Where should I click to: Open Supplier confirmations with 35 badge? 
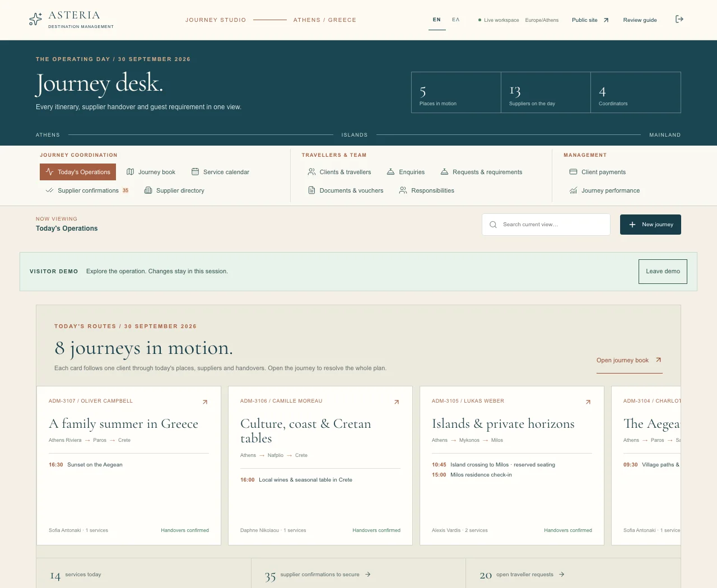point(87,190)
